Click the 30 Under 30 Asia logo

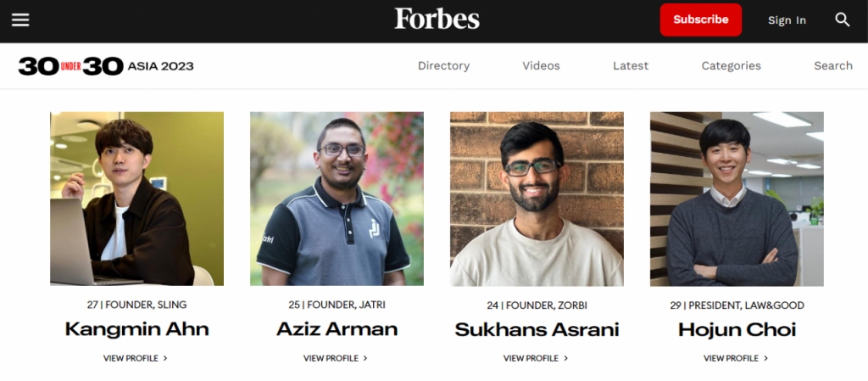(106, 66)
